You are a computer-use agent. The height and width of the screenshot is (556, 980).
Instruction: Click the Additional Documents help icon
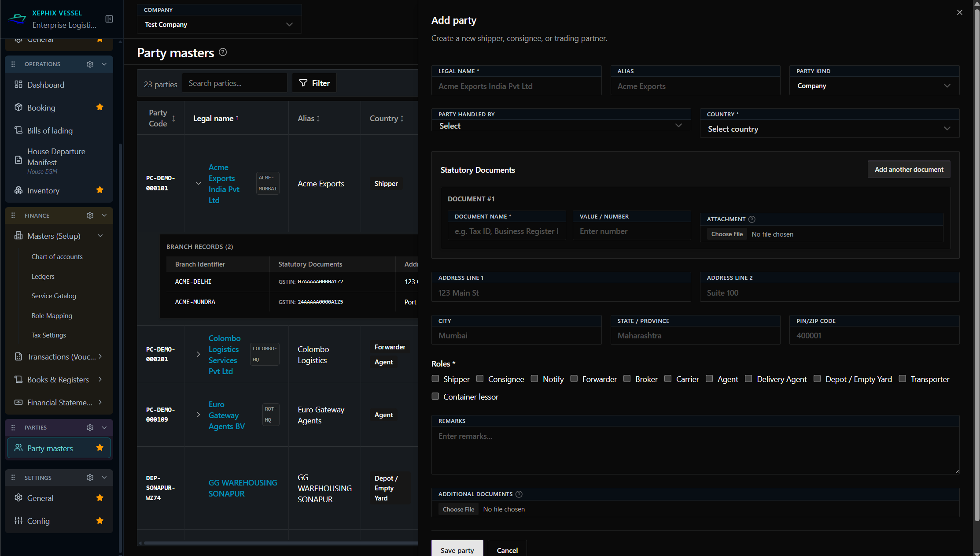519,494
